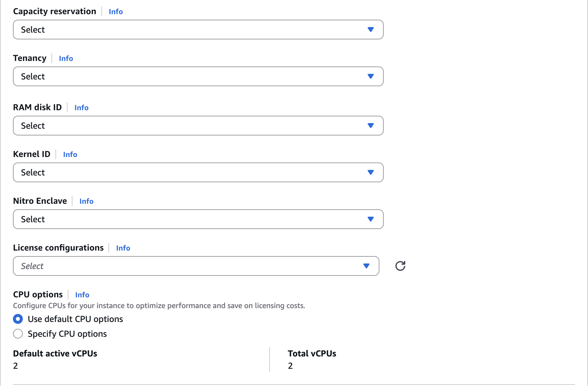Click Info next to License configurations

(x=123, y=248)
